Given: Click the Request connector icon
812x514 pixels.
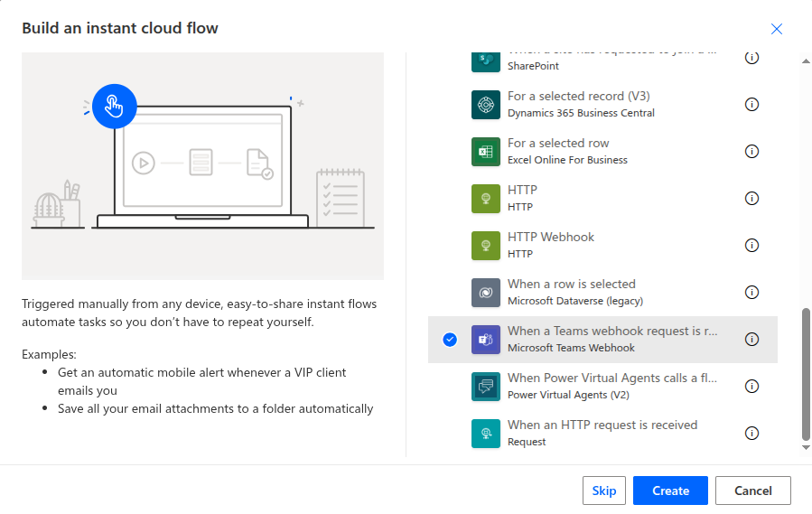Looking at the screenshot, I should point(486,434).
